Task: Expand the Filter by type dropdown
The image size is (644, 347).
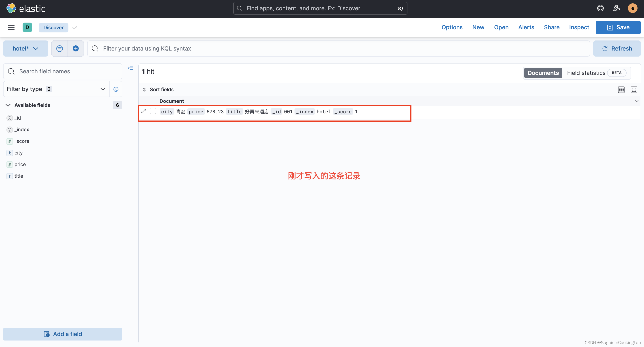Action: [56, 89]
